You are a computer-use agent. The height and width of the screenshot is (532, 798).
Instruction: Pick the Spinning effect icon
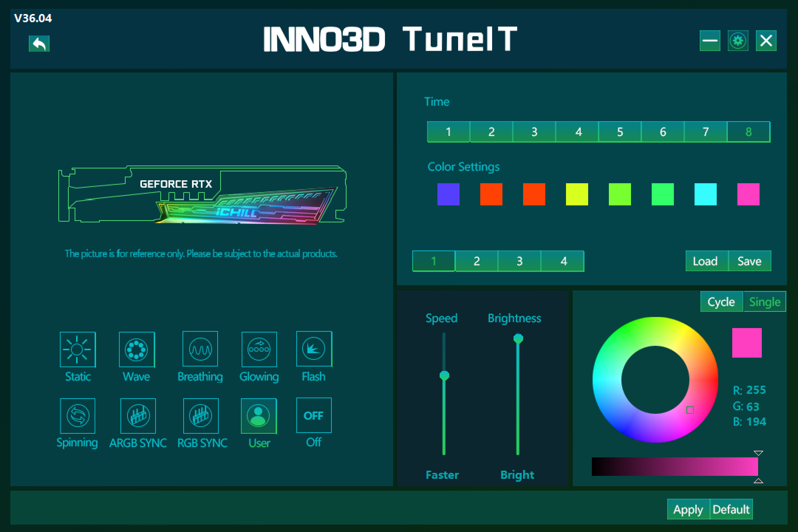(78, 416)
